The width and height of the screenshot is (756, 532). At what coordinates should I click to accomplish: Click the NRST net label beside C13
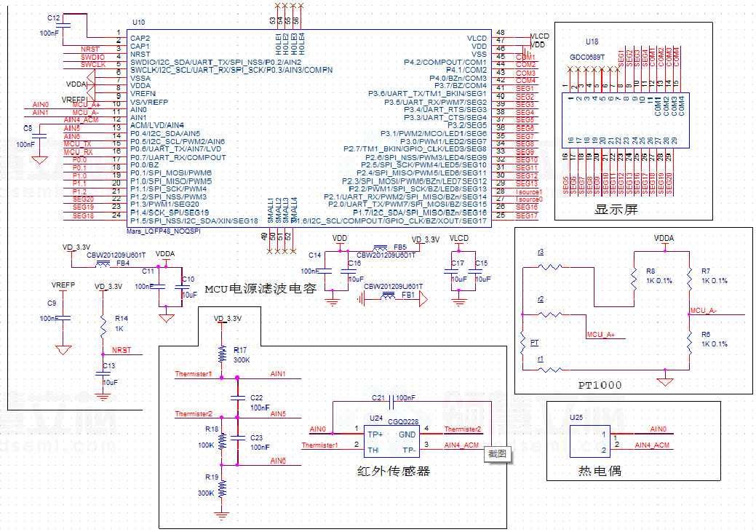[x=121, y=350]
